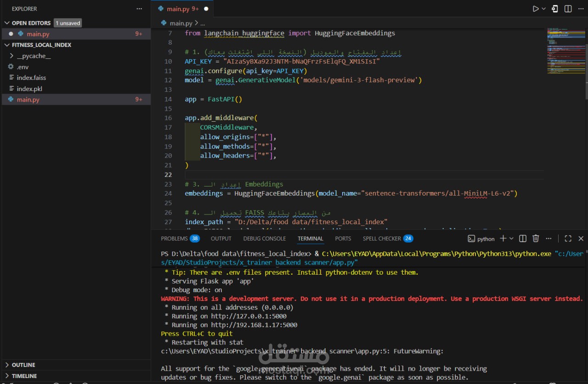Select the python terminal instance label
588x384 pixels.
481,239
